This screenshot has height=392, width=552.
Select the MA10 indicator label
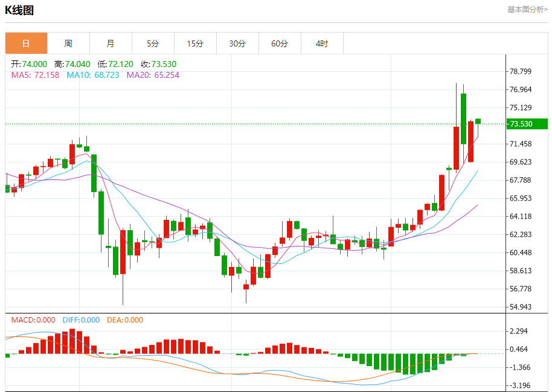click(x=92, y=75)
